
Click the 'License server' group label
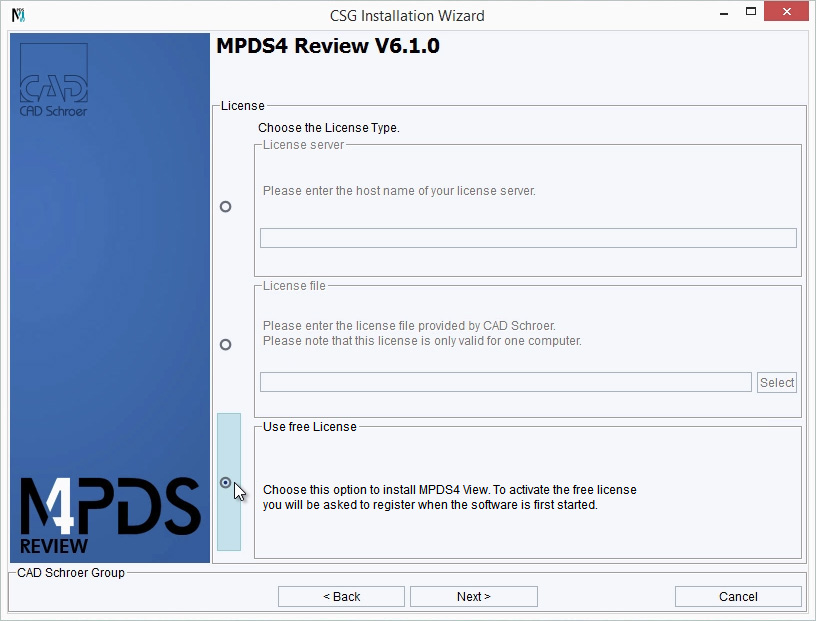coord(303,145)
